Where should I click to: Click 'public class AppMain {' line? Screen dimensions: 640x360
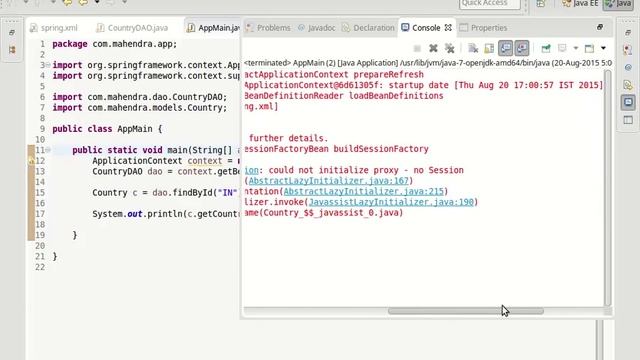(107, 129)
